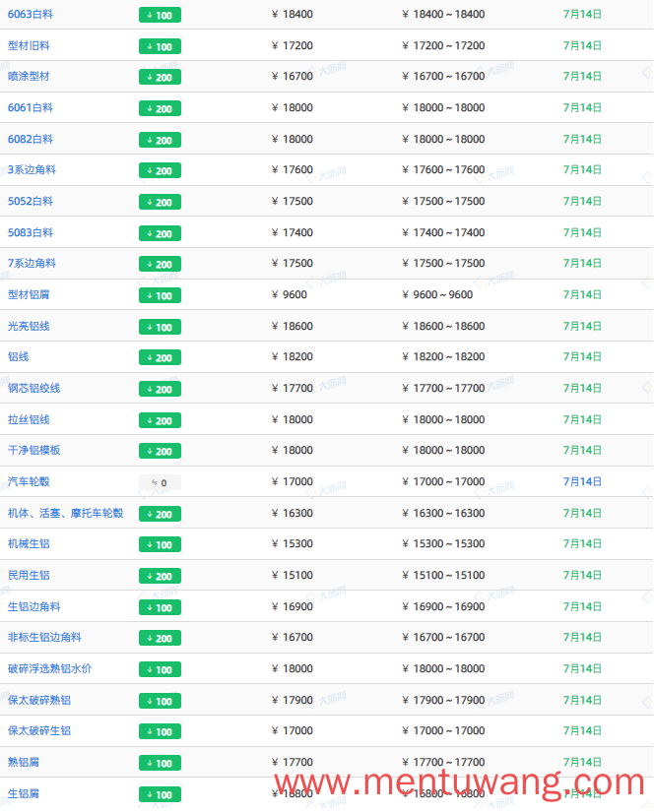Open the 喷涂型材 link
The width and height of the screenshot is (654, 812).
point(29,76)
